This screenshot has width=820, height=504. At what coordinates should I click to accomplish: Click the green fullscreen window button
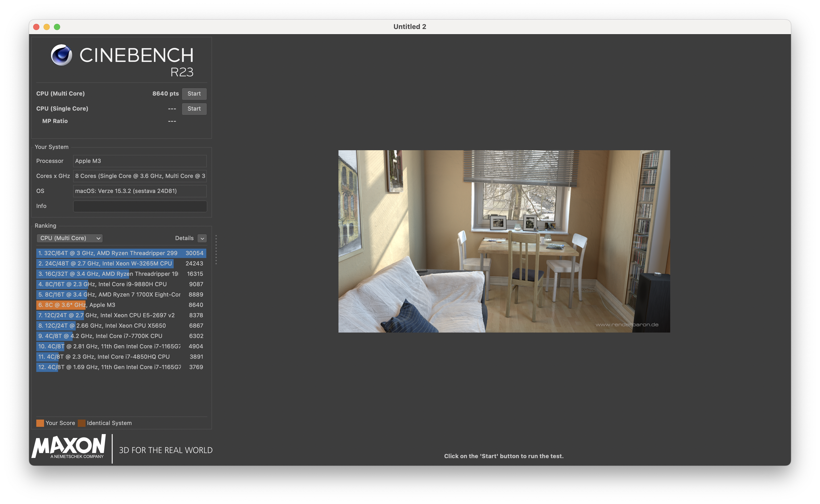57,27
